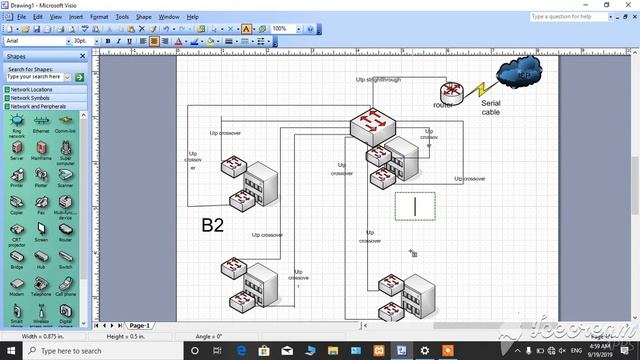Click the Print Preview icon

[71, 29]
